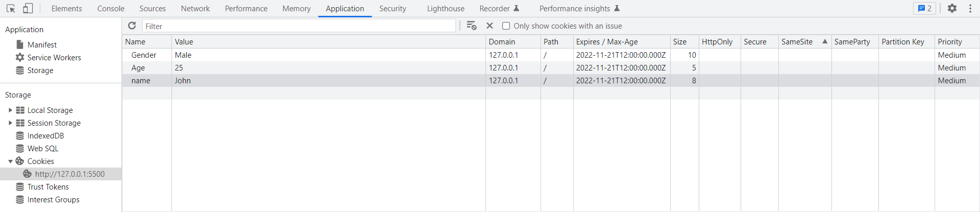980x212 pixels.
Task: Open DevTools settings gear
Action: click(952, 9)
